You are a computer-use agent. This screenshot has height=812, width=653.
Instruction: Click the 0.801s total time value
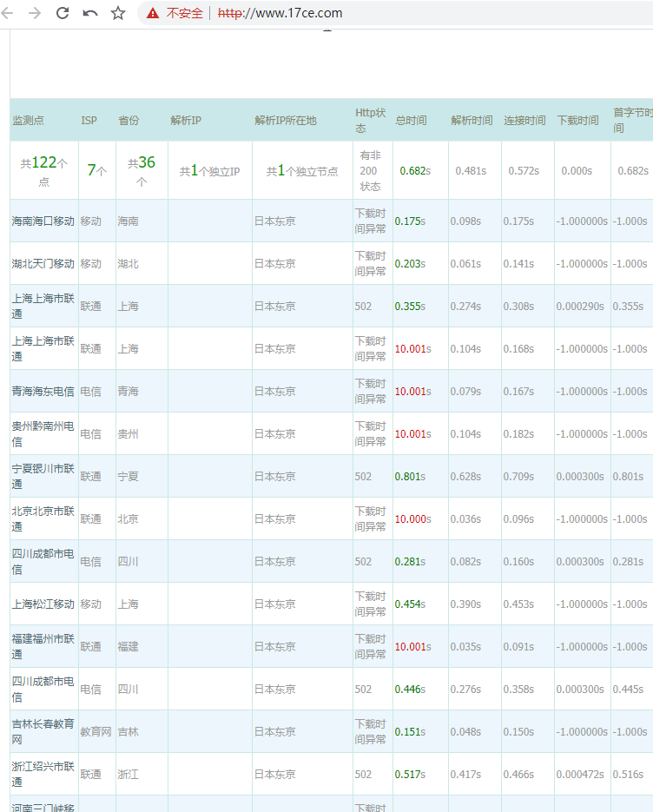[x=410, y=477]
